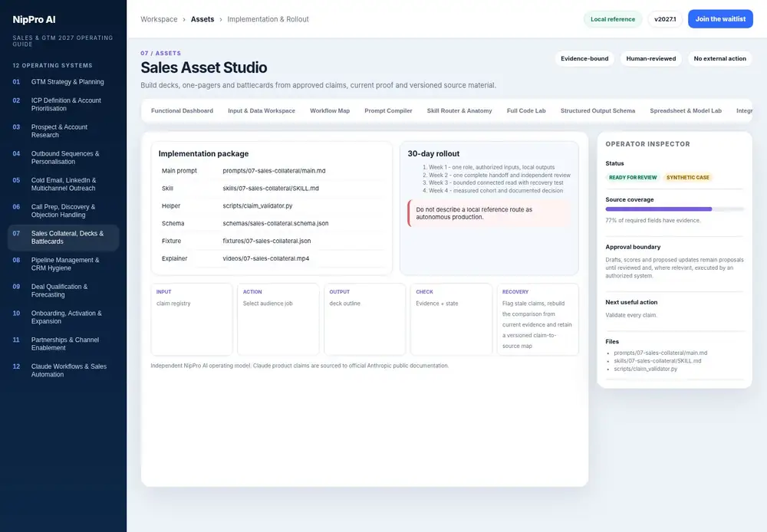The width and height of the screenshot is (767, 532).
Task: Click the 77% of required fields text
Action: tap(653, 221)
